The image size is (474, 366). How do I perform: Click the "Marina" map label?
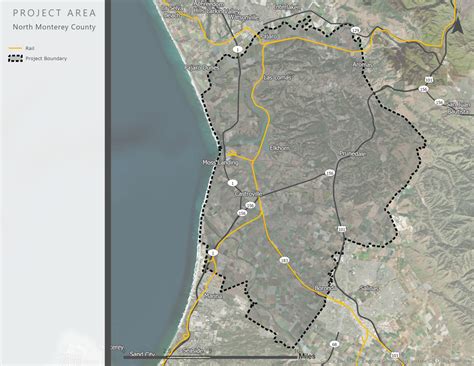pos(213,296)
